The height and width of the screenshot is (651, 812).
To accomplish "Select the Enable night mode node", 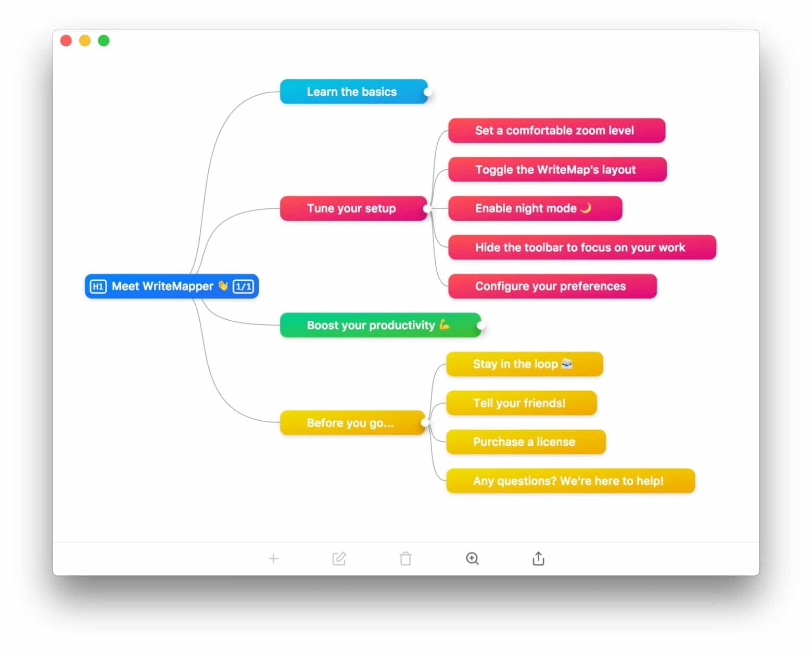I will pyautogui.click(x=535, y=208).
